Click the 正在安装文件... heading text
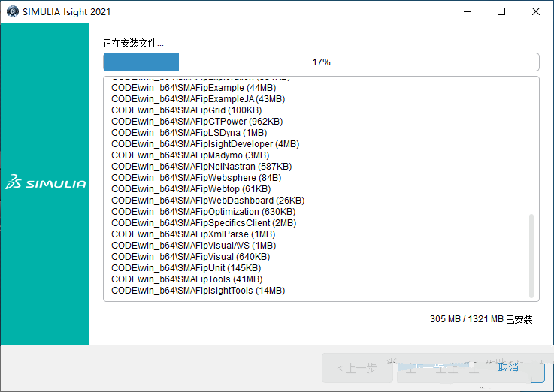Image resolution: width=554 pixels, height=392 pixels. (x=133, y=43)
